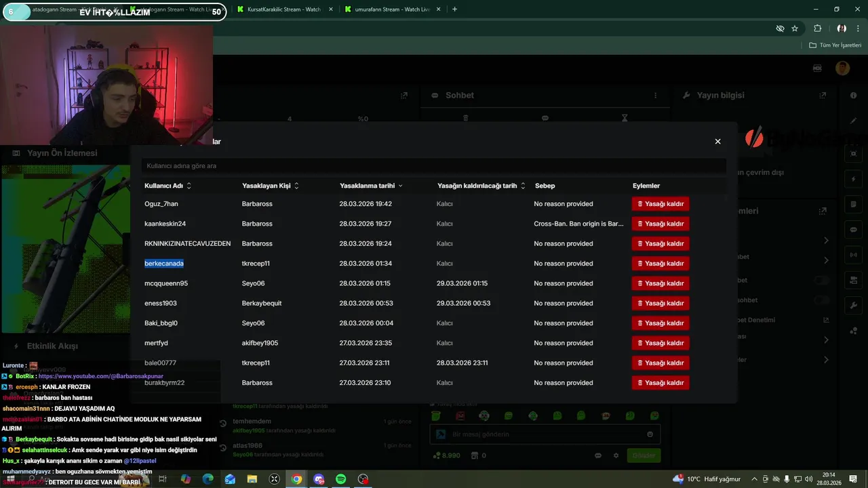
Task: Click the emoji icon in message field
Action: click(650, 434)
